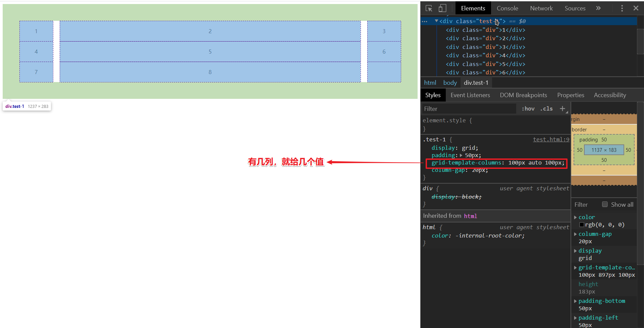
Task: Open the Accessibility sub-tab
Action: pyautogui.click(x=610, y=95)
